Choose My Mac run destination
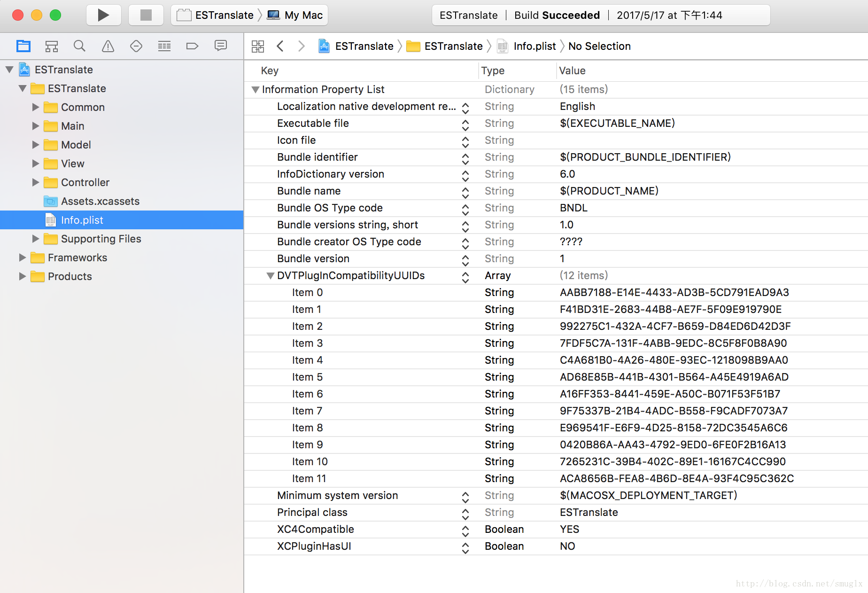 [x=295, y=15]
